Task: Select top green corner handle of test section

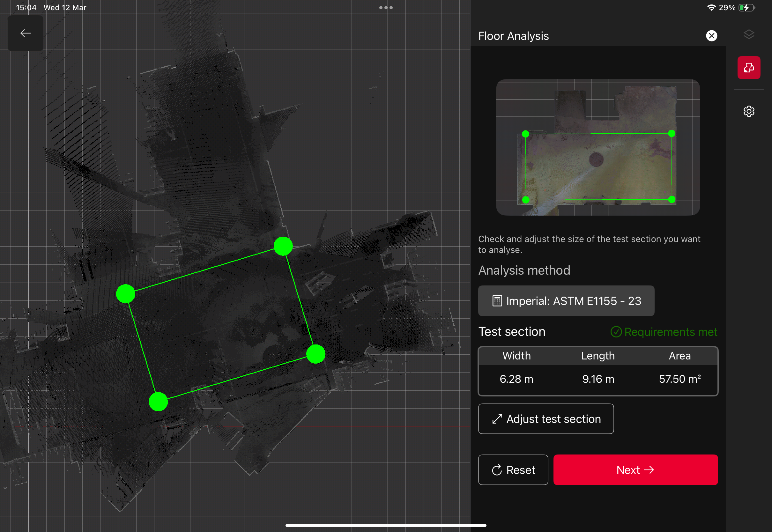Action: (x=283, y=246)
